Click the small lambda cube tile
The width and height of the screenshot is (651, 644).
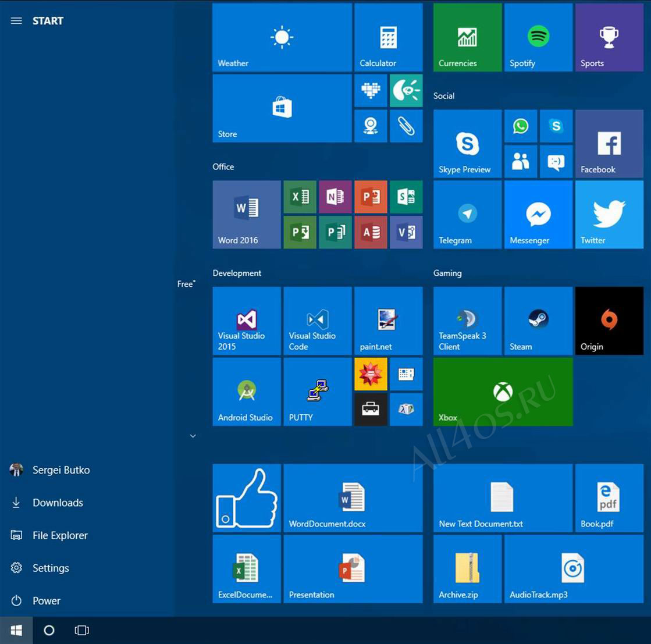point(406,410)
